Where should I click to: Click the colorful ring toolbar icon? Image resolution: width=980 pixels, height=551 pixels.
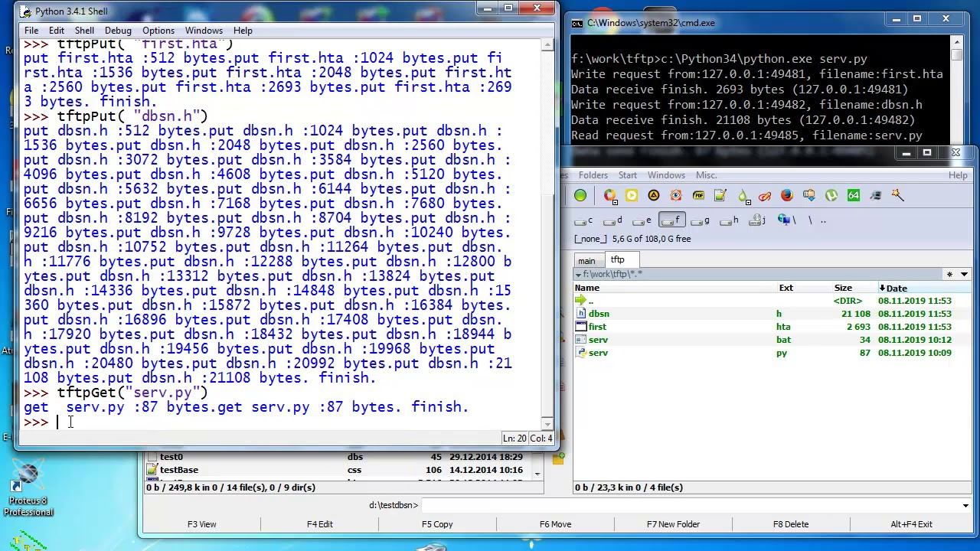610,196
